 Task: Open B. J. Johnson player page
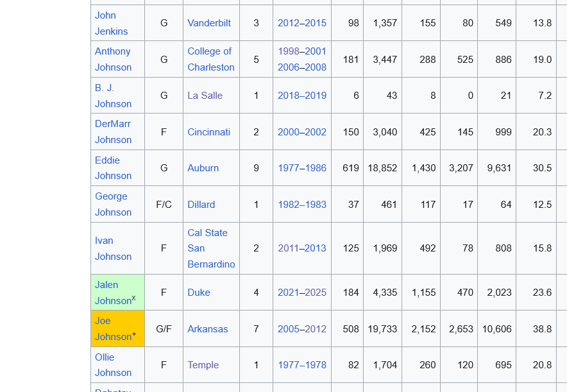(113, 95)
